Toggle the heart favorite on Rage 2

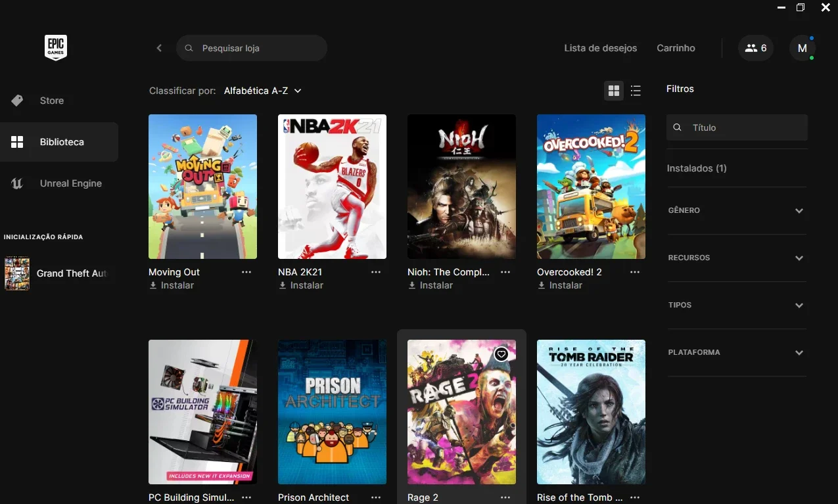[x=501, y=354]
